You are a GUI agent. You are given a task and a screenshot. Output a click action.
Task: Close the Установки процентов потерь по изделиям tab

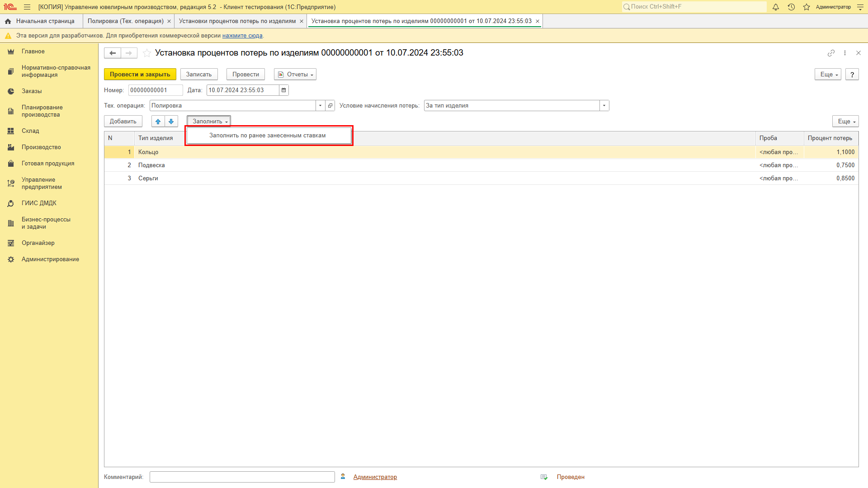pos(302,21)
